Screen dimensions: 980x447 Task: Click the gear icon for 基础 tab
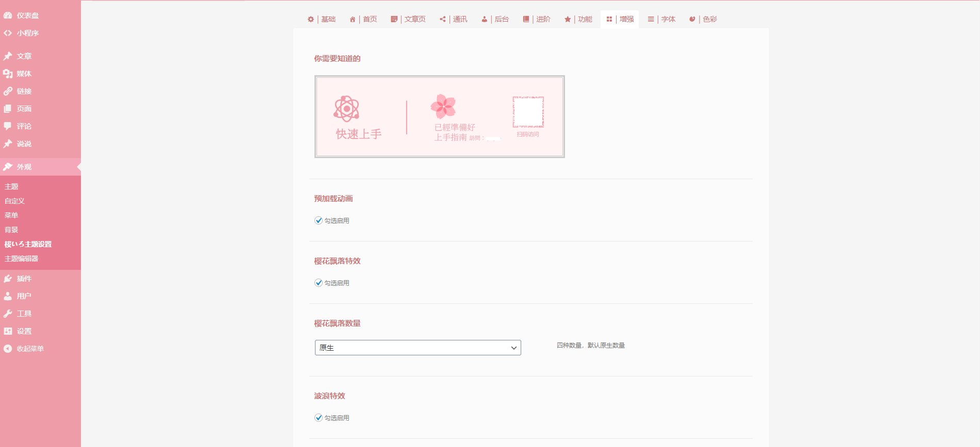pyautogui.click(x=311, y=19)
